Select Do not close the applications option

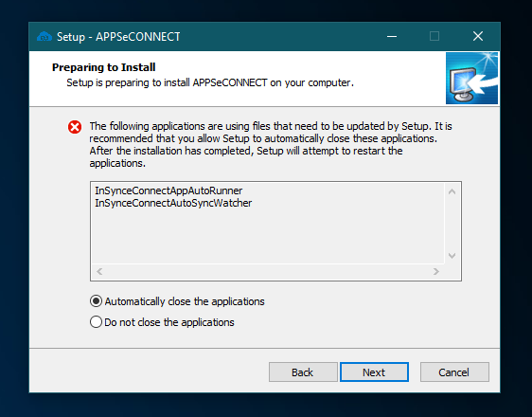pos(162,322)
